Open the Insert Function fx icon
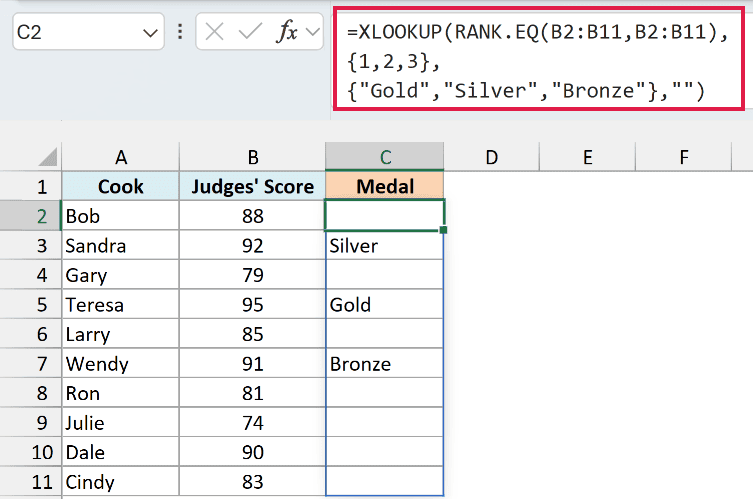Screen dimensions: 753x499 point(287,32)
